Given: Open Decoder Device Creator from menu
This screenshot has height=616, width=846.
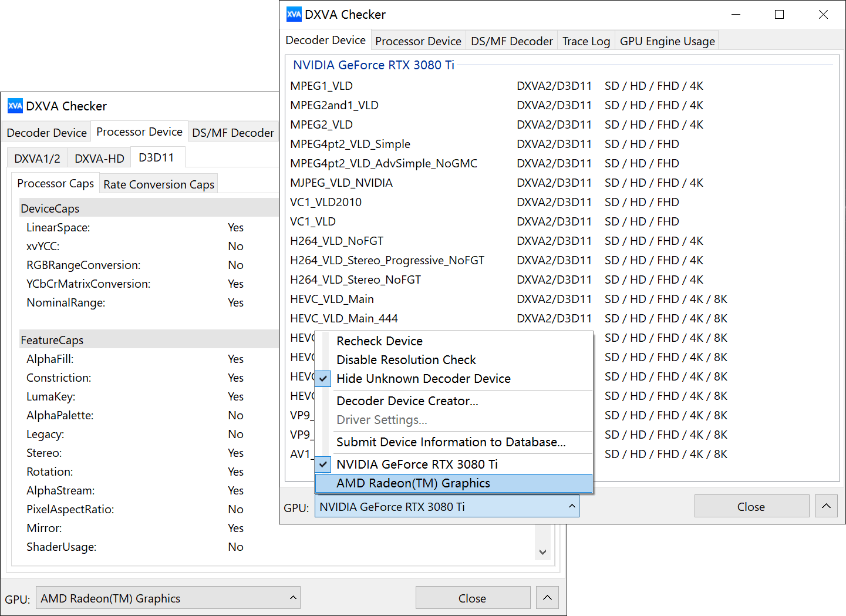Looking at the screenshot, I should click(407, 401).
